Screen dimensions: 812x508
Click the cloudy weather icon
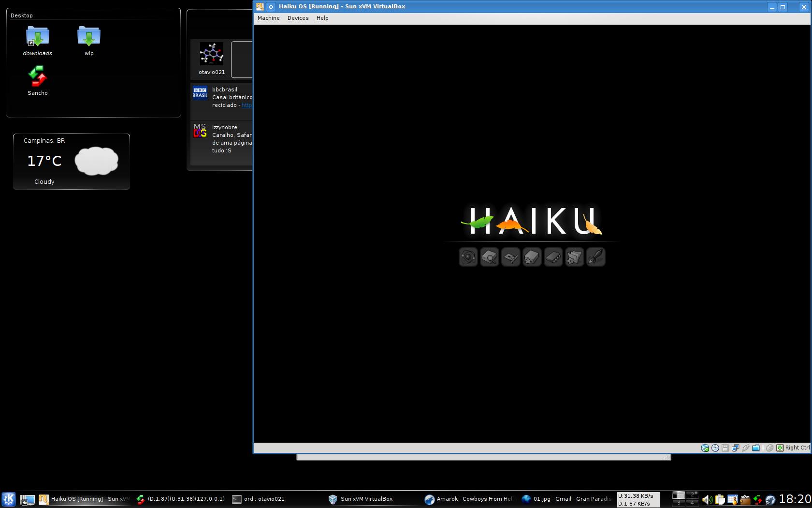click(x=97, y=161)
